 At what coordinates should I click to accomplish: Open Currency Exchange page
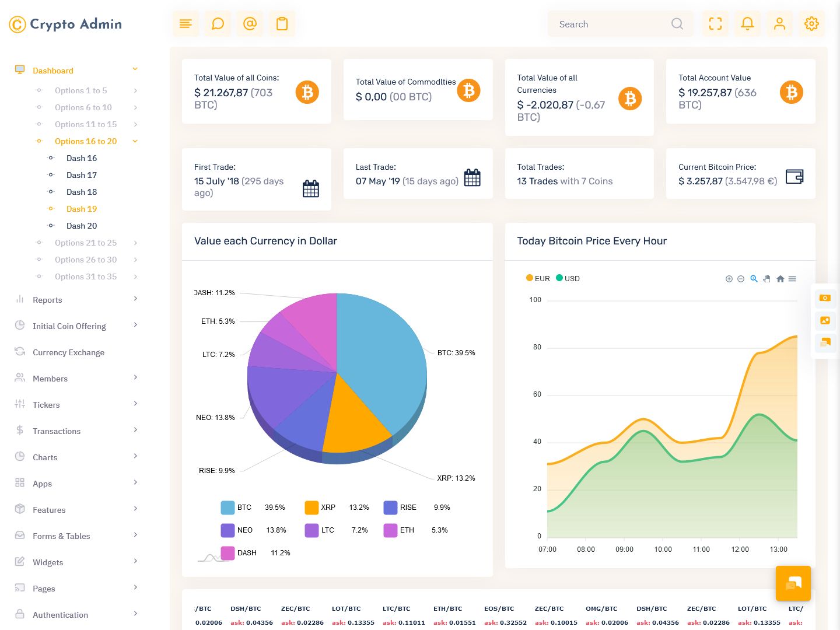click(x=69, y=352)
